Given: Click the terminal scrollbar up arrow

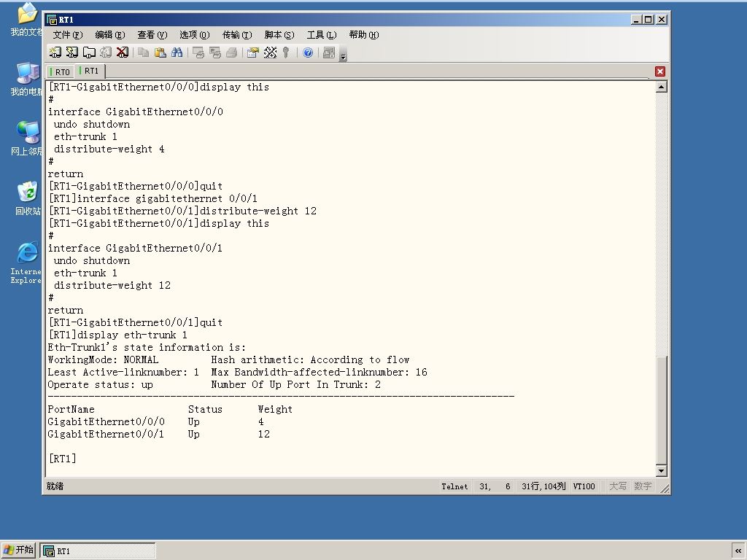Looking at the screenshot, I should click(661, 87).
